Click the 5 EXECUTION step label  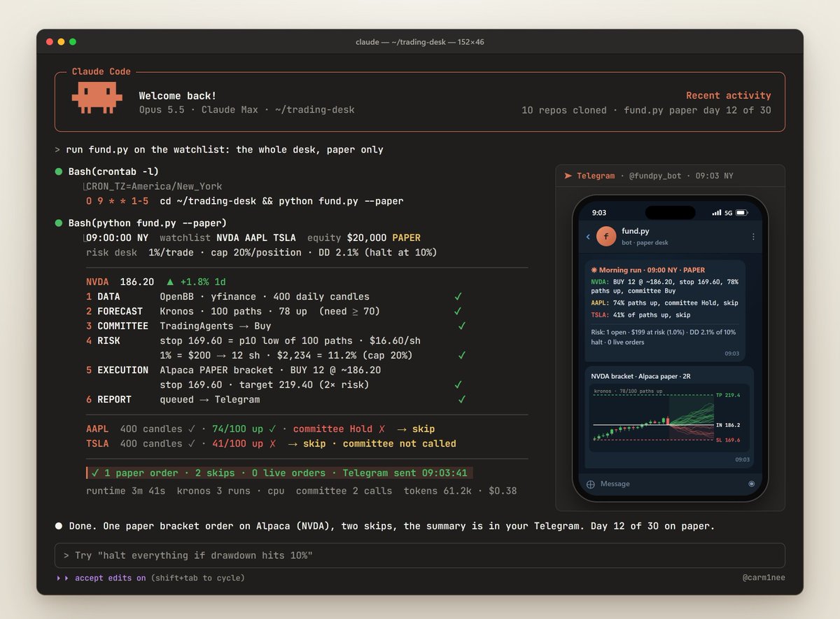click(x=117, y=370)
